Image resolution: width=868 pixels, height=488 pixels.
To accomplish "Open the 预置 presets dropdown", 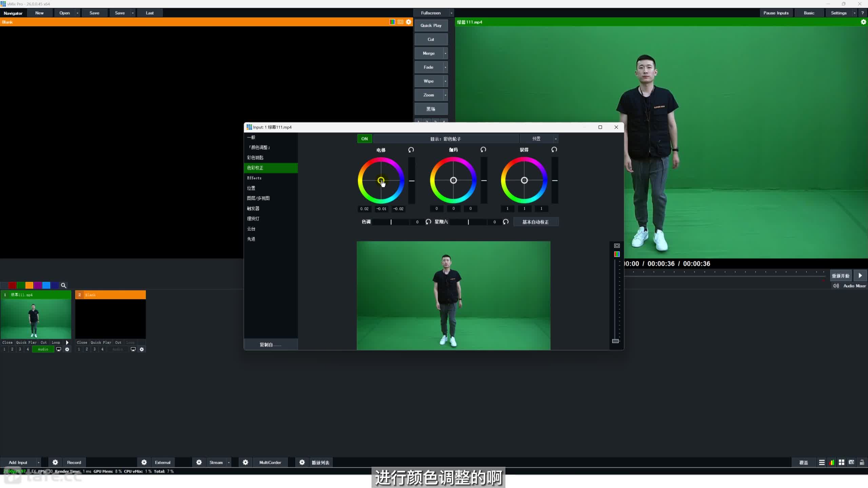I will pos(539,139).
